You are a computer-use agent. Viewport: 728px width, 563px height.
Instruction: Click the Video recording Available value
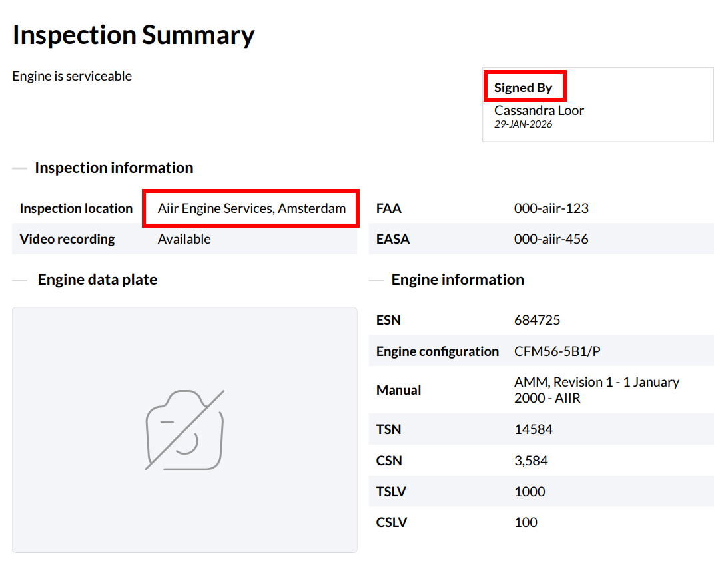click(184, 239)
